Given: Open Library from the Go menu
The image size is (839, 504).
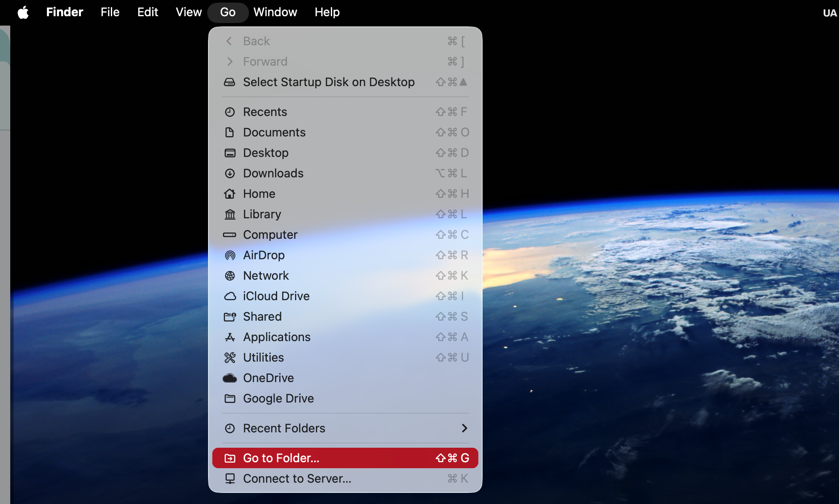Looking at the screenshot, I should [345, 214].
